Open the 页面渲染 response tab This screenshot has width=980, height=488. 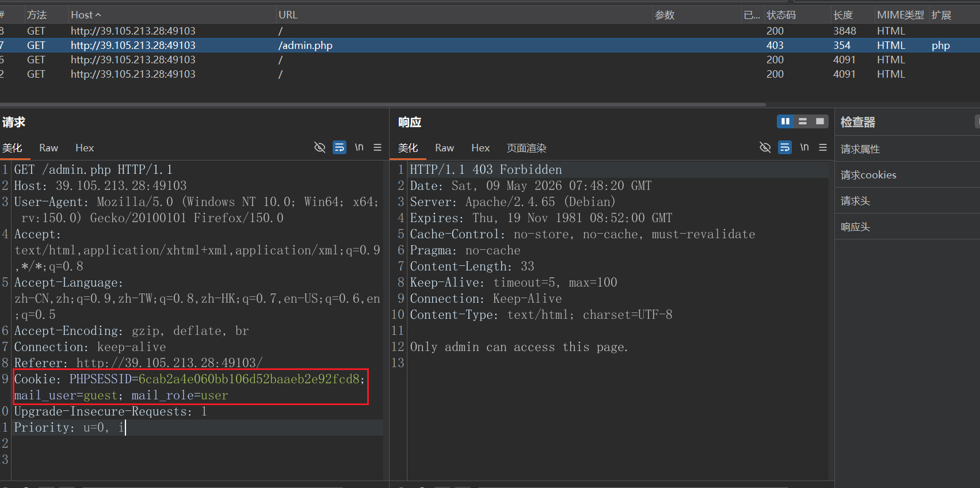coord(527,148)
